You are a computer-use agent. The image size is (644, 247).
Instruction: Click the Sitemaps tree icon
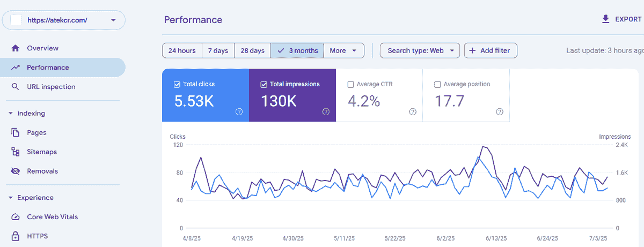point(16,152)
